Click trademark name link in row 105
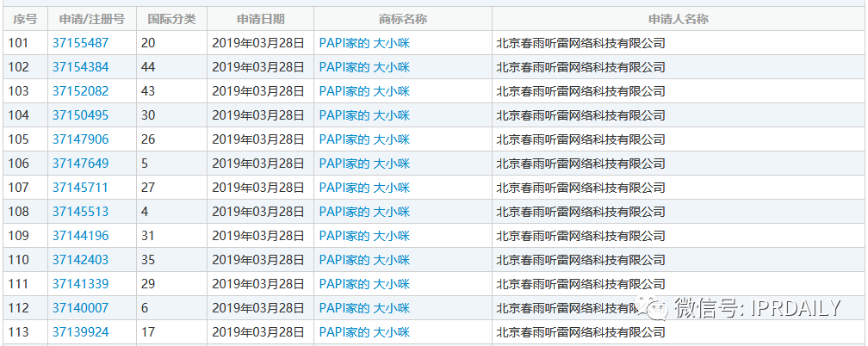Viewport: 868px width, 346px height. click(364, 139)
